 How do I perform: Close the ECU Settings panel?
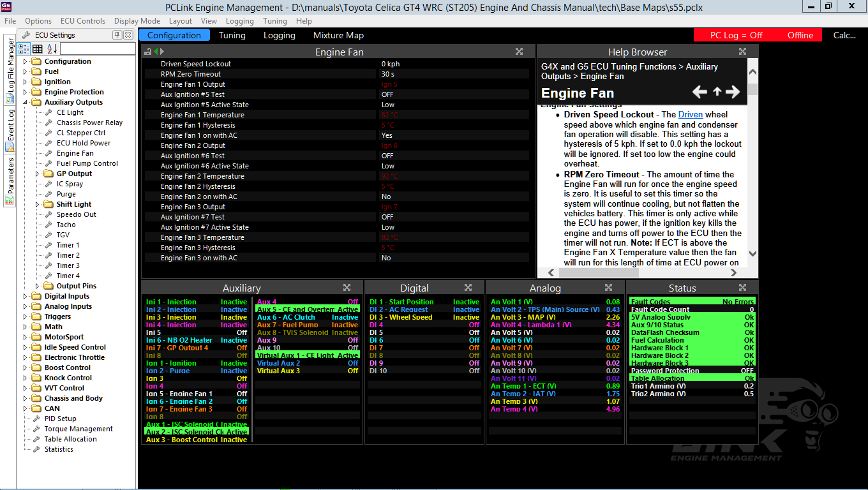click(x=128, y=35)
